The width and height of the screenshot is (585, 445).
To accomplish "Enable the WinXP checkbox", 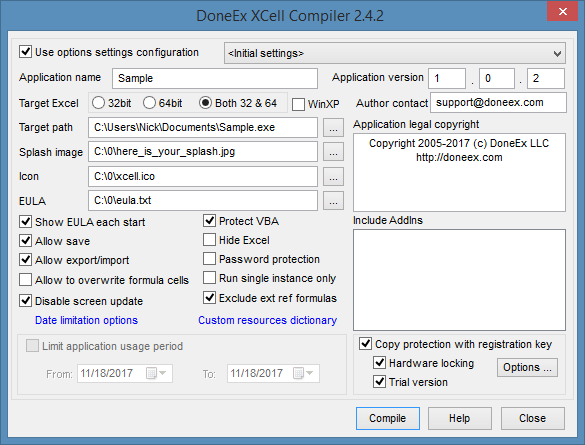I will [x=298, y=104].
